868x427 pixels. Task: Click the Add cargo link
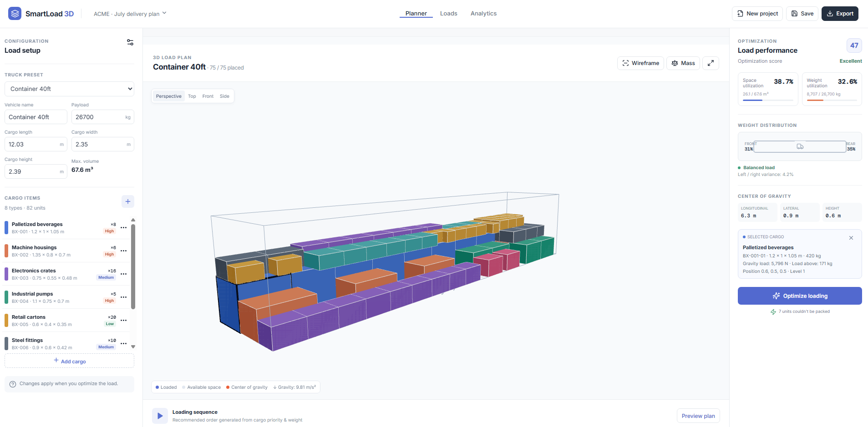coord(69,361)
